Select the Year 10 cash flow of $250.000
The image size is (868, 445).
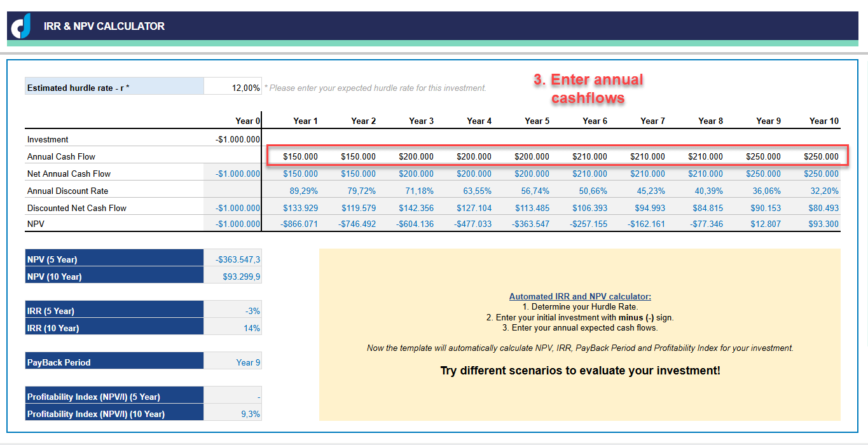(x=821, y=156)
